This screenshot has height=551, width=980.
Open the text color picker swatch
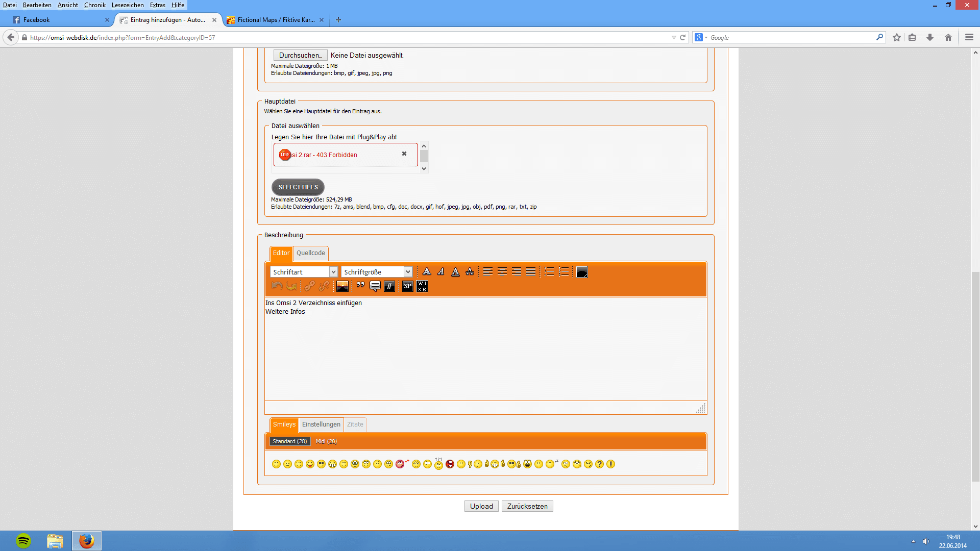tap(582, 272)
